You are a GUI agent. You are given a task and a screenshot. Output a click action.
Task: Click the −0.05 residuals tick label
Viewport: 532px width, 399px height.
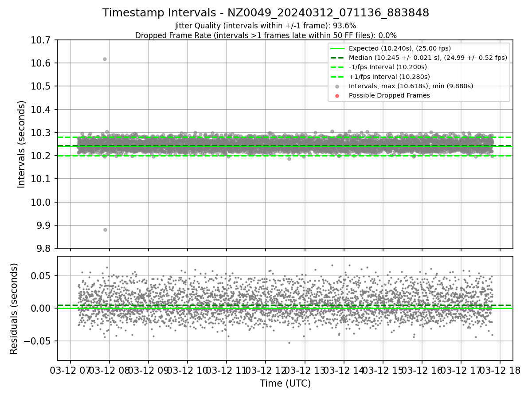point(38,341)
